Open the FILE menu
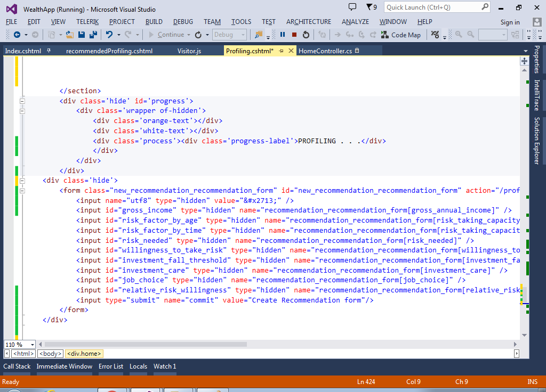The image size is (546, 392). [x=12, y=21]
